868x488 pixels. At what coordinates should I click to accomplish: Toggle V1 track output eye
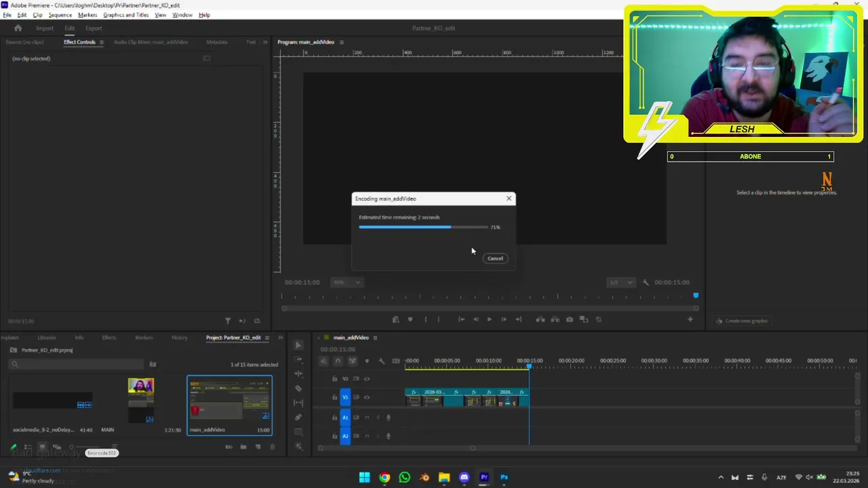(367, 397)
